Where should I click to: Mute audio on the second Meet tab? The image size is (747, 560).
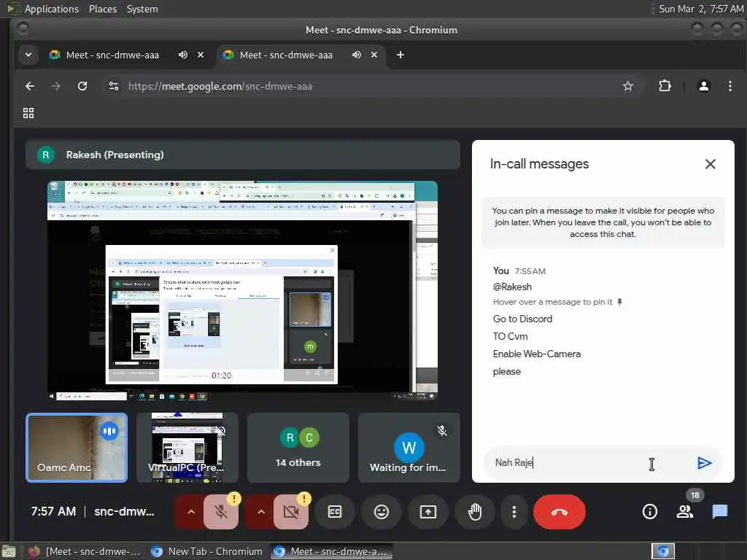pos(356,55)
